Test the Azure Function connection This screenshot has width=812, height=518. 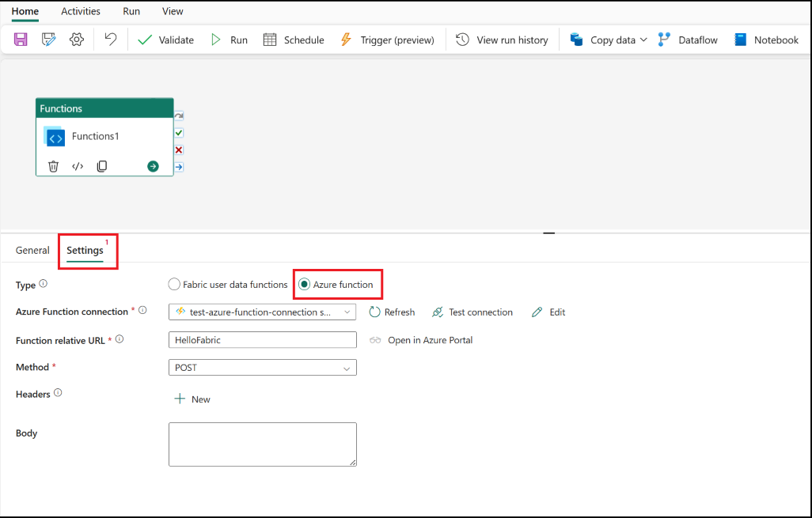coord(472,312)
